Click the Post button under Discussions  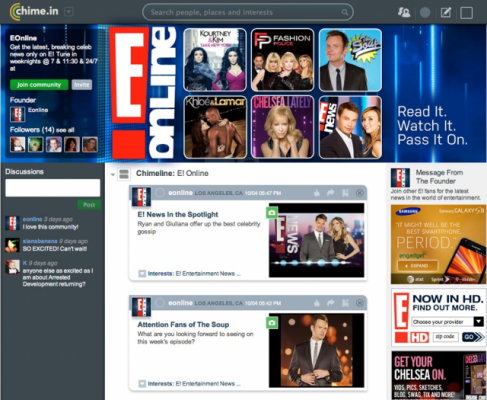point(89,205)
